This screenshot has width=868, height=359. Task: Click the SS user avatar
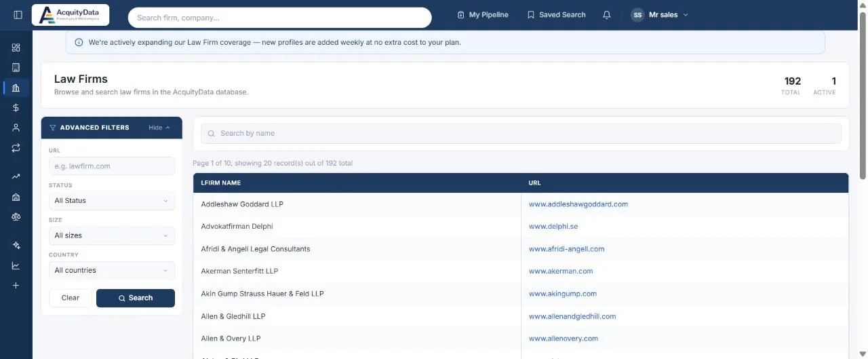pyautogui.click(x=637, y=15)
